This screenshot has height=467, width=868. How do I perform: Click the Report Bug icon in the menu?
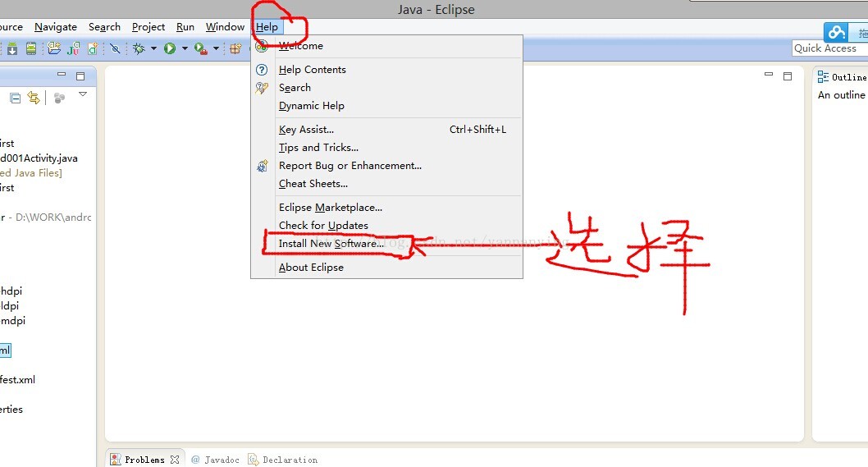coord(262,166)
